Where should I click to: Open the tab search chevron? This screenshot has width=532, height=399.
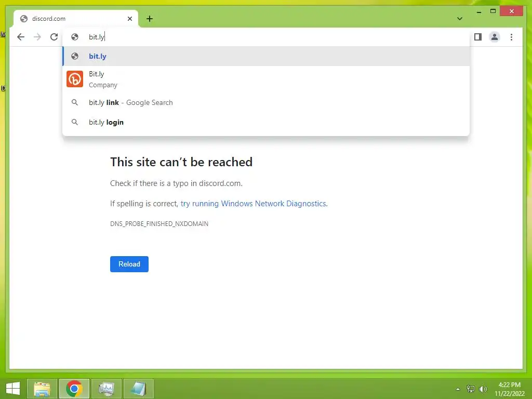[460, 19]
